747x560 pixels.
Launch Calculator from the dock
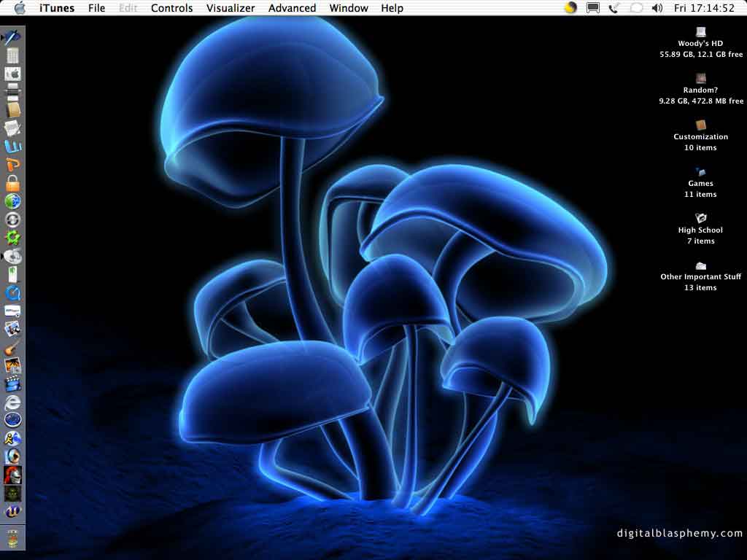12,55
